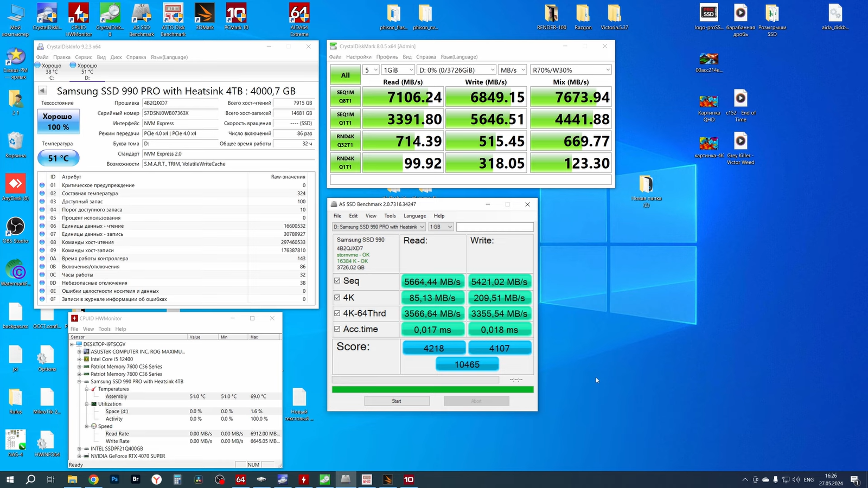The image size is (868, 488).
Task: Open the PCMark 10 desktop icon
Action: pyautogui.click(x=236, y=14)
